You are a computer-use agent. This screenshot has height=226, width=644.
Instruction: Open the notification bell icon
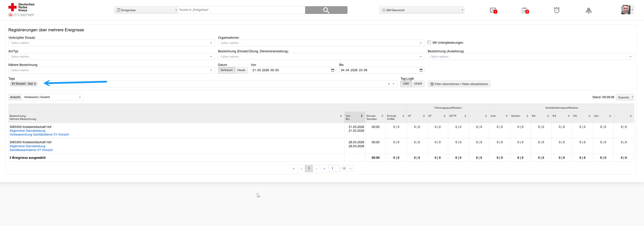point(588,10)
